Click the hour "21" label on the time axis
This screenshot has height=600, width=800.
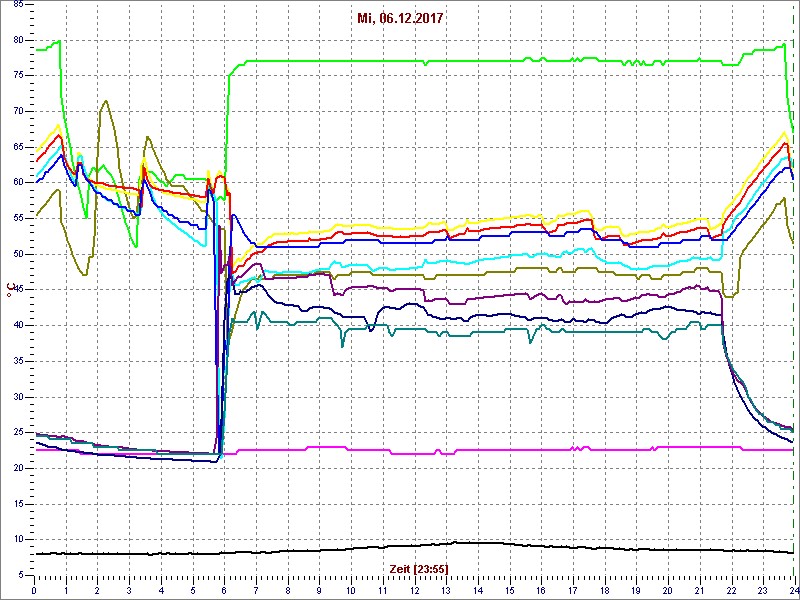[699, 589]
